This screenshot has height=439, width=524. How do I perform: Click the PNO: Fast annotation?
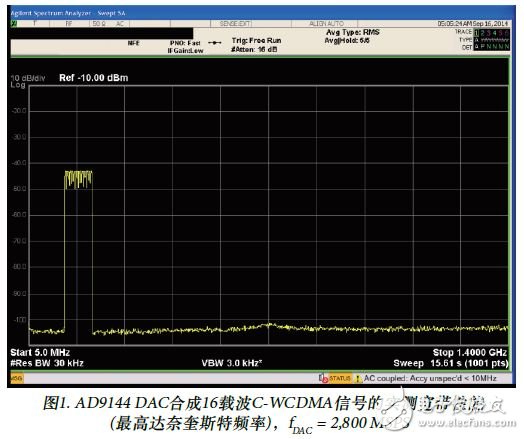tap(185, 43)
